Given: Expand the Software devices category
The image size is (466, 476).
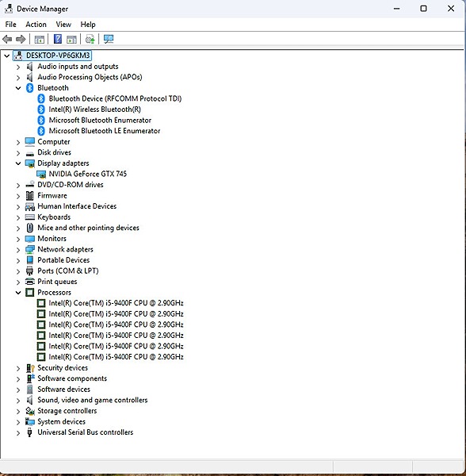Looking at the screenshot, I should point(18,390).
